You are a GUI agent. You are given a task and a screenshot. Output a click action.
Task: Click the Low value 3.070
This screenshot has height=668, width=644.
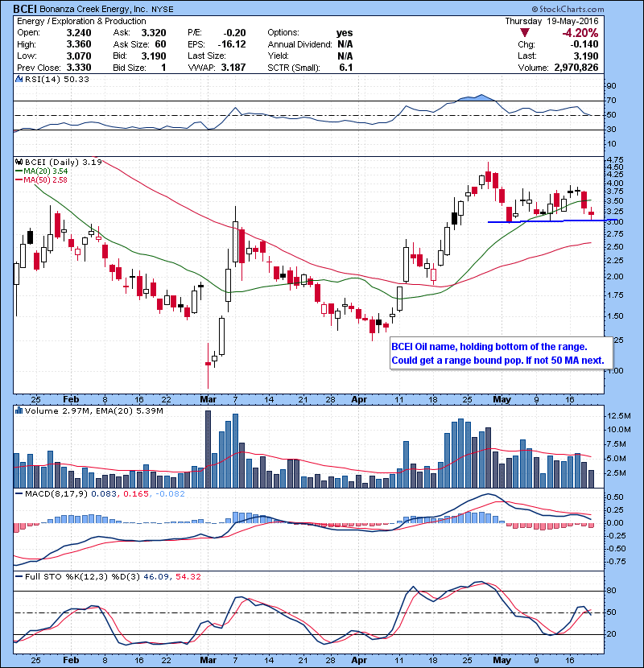point(79,56)
